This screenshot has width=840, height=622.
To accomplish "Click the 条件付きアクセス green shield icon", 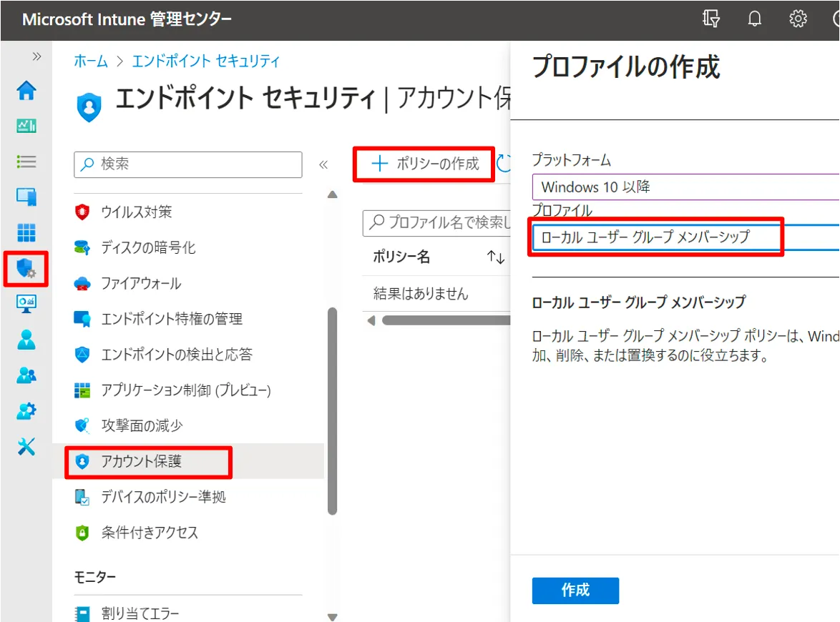I will tap(82, 533).
